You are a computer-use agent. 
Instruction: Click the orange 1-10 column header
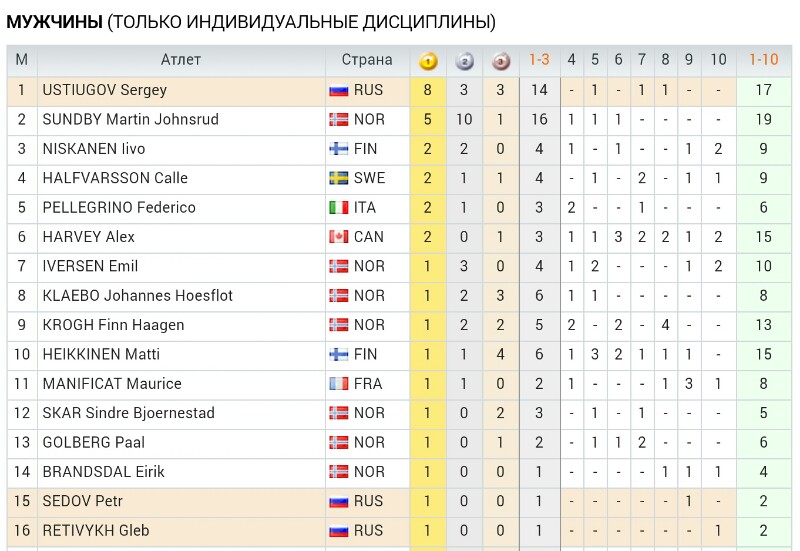point(763,60)
